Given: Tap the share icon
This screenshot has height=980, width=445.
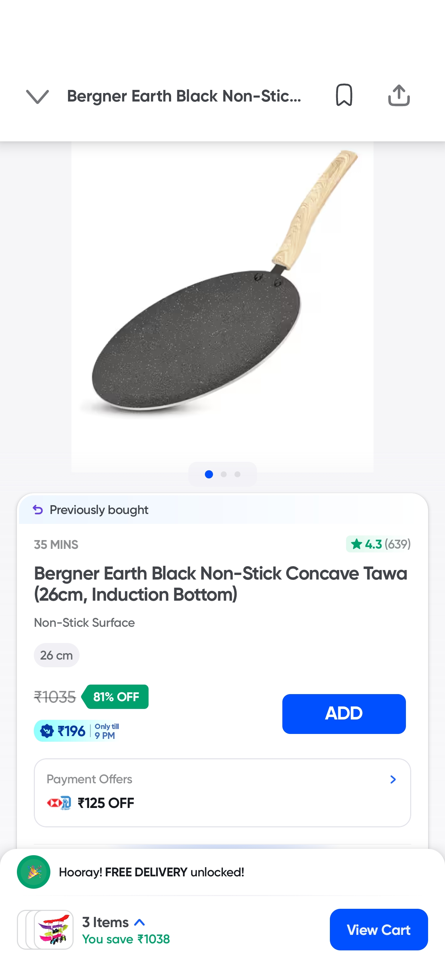Looking at the screenshot, I should pos(399,95).
